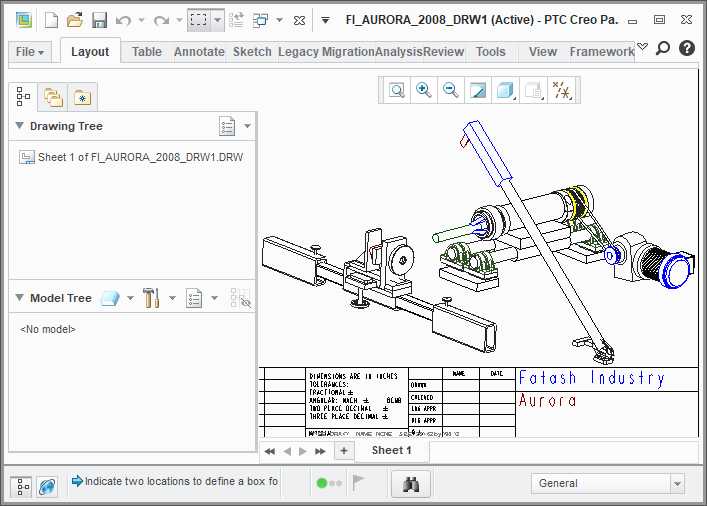Viewport: 707px width, 506px height.
Task: Click the flag icon in status bar
Action: [358, 483]
